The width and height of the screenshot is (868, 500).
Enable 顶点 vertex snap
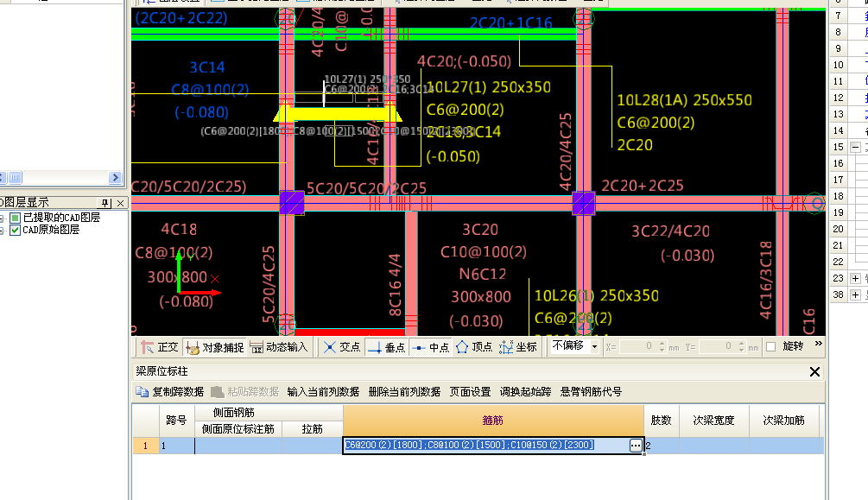[x=474, y=347]
